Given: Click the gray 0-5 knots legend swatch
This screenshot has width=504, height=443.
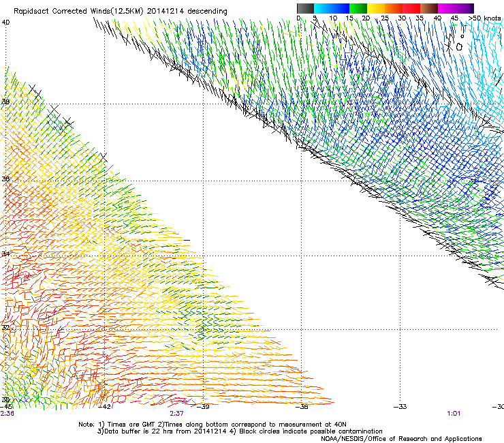Looking at the screenshot, I should point(305,8).
